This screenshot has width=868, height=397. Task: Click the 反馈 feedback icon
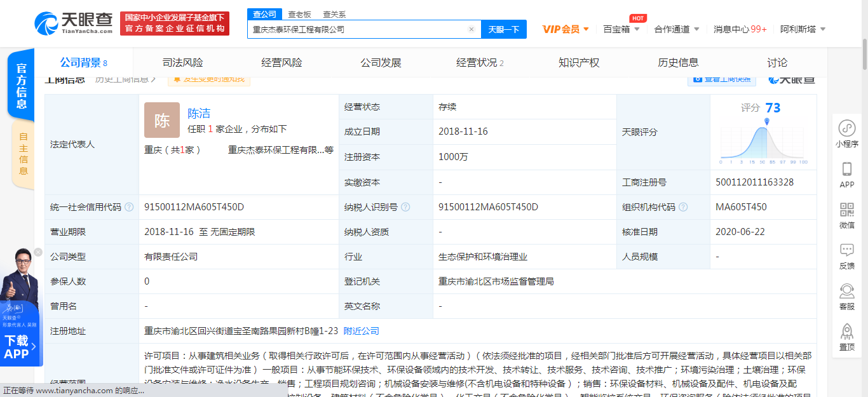click(847, 250)
